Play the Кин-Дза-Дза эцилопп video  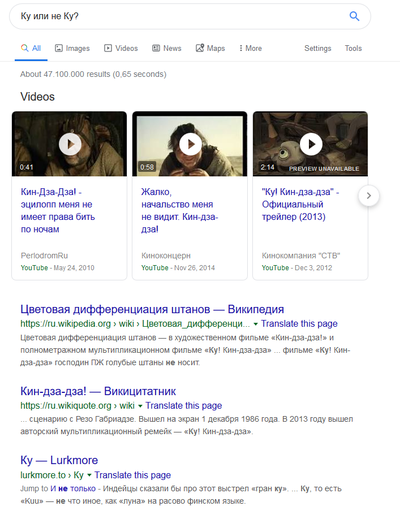70,144
